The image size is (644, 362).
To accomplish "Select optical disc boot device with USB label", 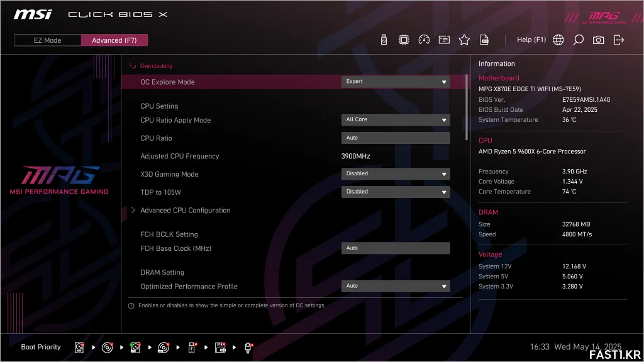I will tap(164, 348).
